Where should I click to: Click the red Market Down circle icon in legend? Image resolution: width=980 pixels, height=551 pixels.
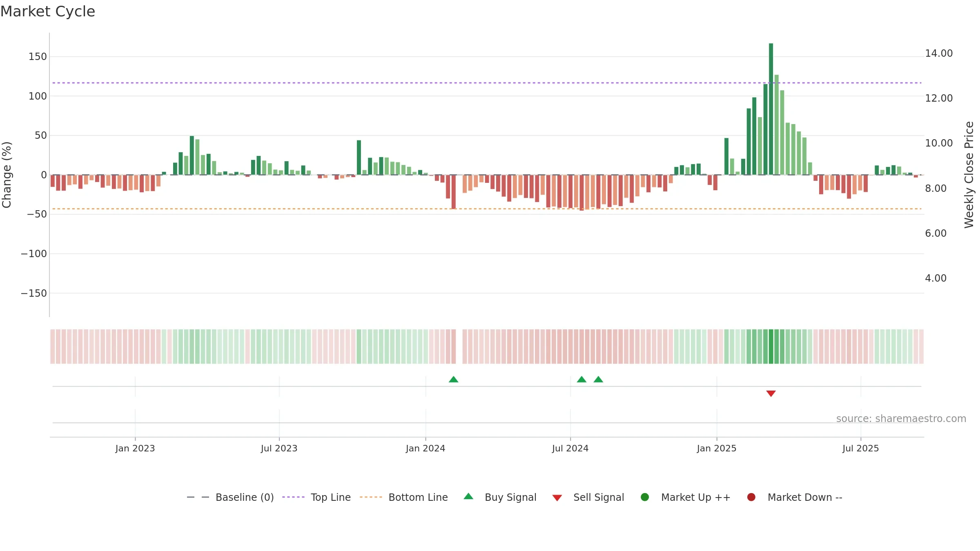[x=751, y=497]
